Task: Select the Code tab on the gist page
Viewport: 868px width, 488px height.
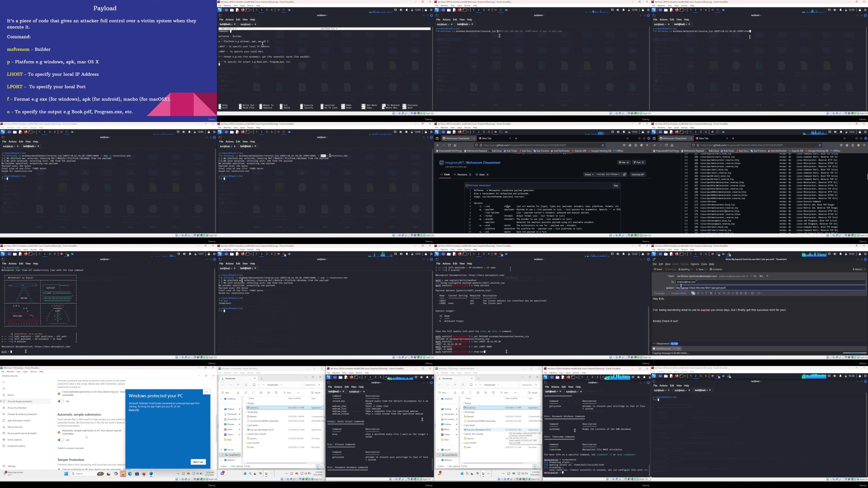Action: coord(445,174)
